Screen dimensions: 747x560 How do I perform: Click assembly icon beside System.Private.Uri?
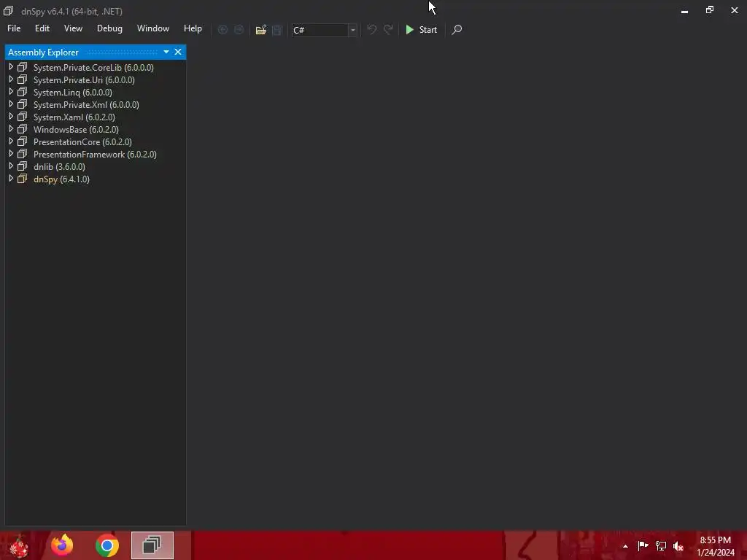tap(23, 79)
